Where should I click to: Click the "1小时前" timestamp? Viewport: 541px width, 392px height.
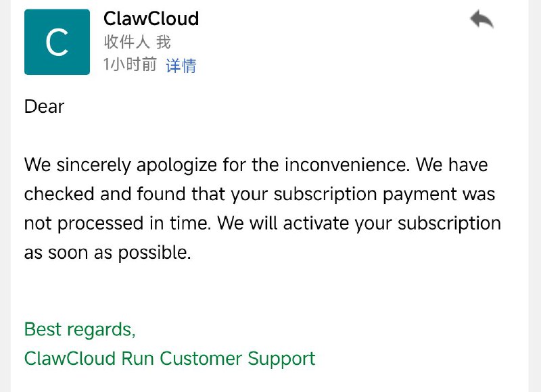(x=130, y=65)
